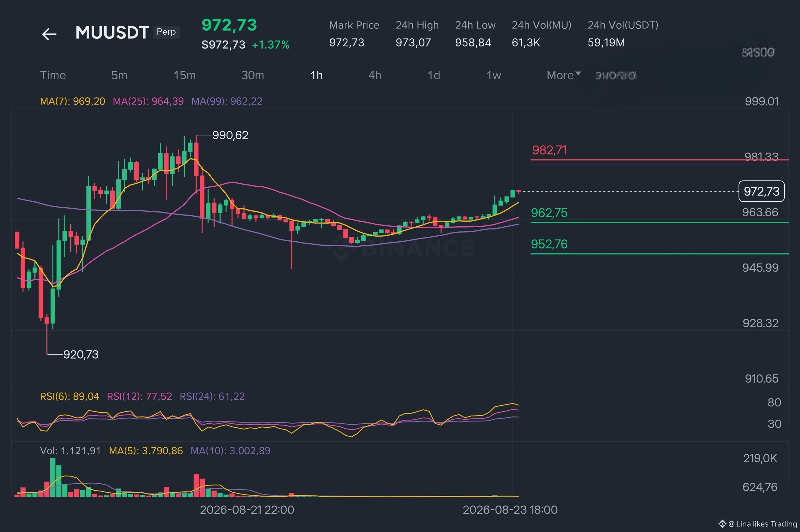Select the green 962,75 support line label
The height and width of the screenshot is (532, 800).
click(x=549, y=213)
